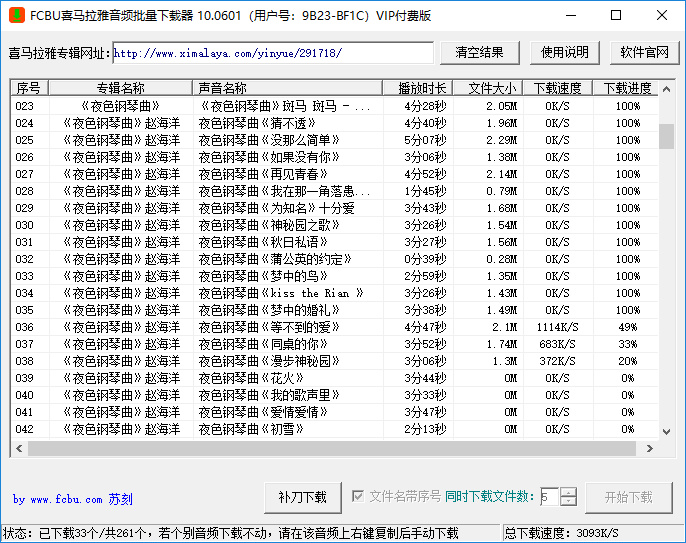Select track 《同桌的你》 in row 037
The image size is (686, 543).
coord(263,344)
